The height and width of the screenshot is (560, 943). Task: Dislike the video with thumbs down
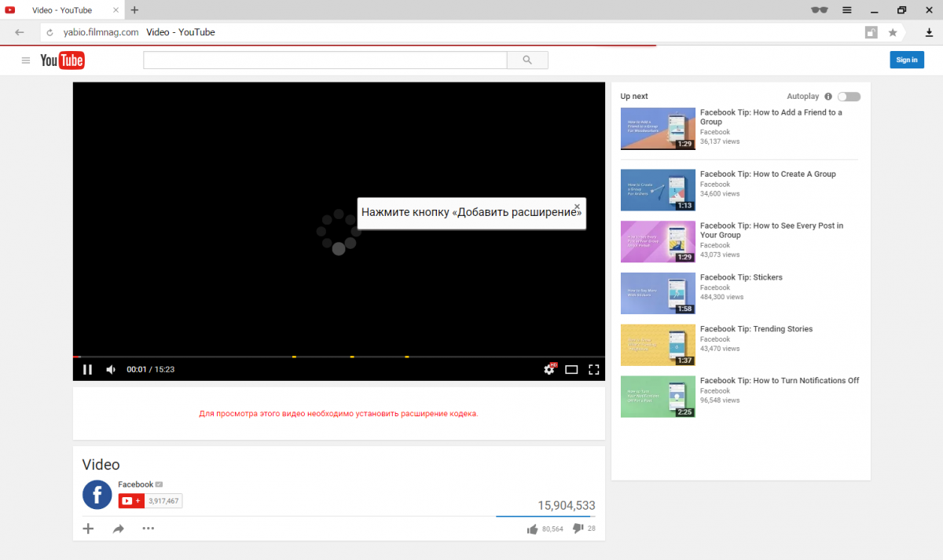tap(578, 529)
